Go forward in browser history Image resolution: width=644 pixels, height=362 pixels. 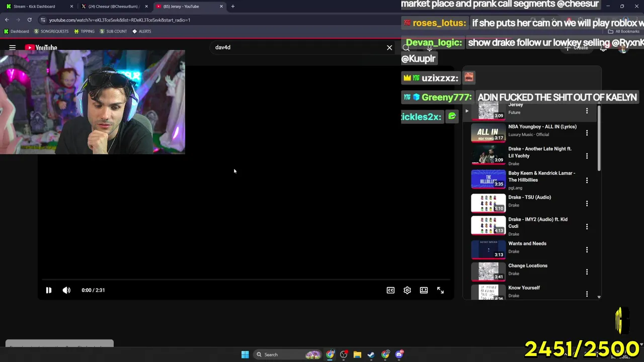pos(18,20)
